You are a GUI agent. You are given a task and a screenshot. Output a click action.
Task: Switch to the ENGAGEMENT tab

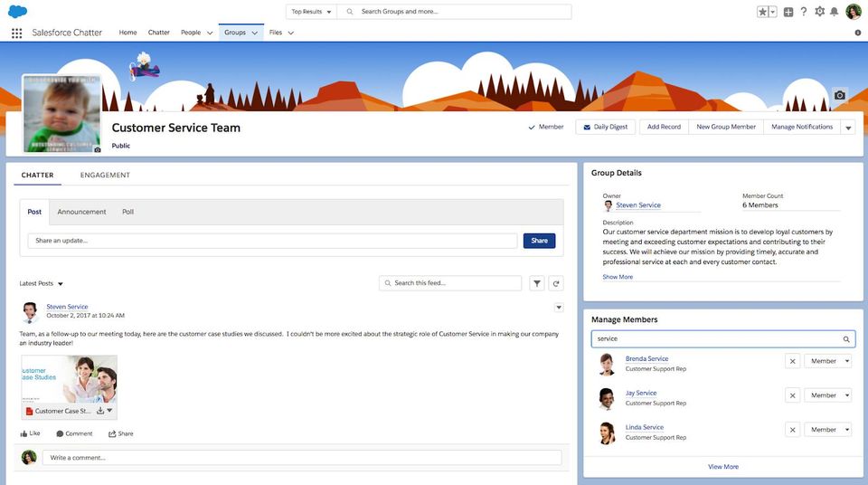[x=105, y=176]
